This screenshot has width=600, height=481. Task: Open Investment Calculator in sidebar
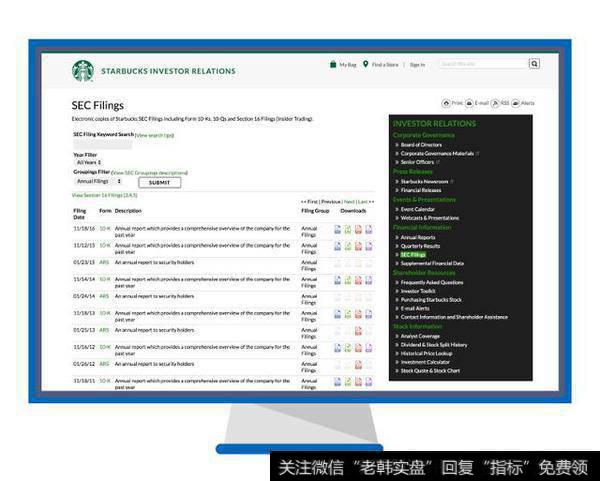pyautogui.click(x=425, y=362)
